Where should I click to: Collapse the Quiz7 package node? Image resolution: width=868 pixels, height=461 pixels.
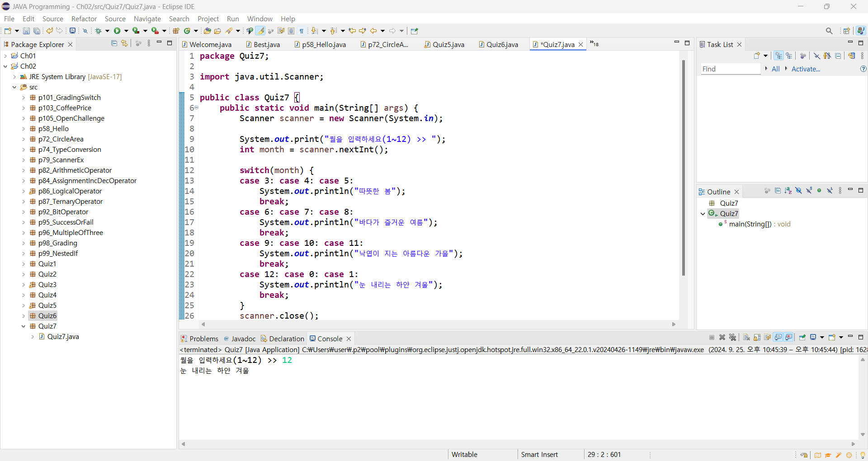pyautogui.click(x=24, y=326)
